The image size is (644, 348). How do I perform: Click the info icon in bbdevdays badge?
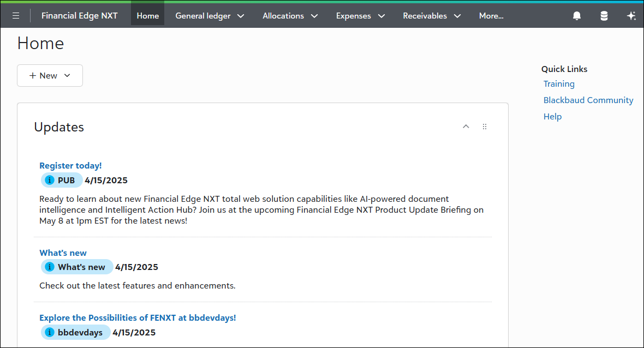pyautogui.click(x=49, y=332)
